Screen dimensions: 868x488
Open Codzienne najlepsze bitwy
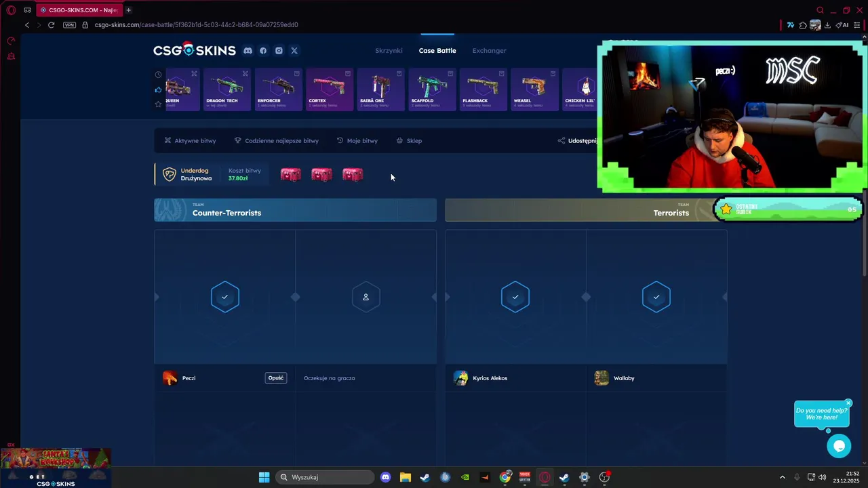coord(276,141)
